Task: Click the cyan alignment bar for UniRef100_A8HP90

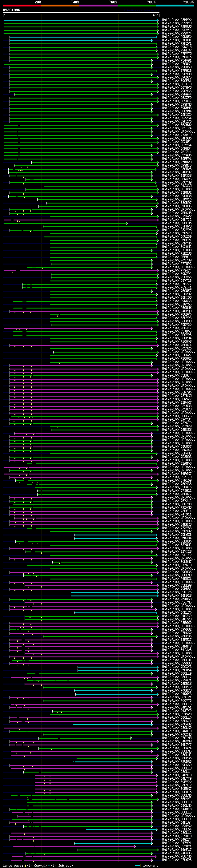Action: 81,20
